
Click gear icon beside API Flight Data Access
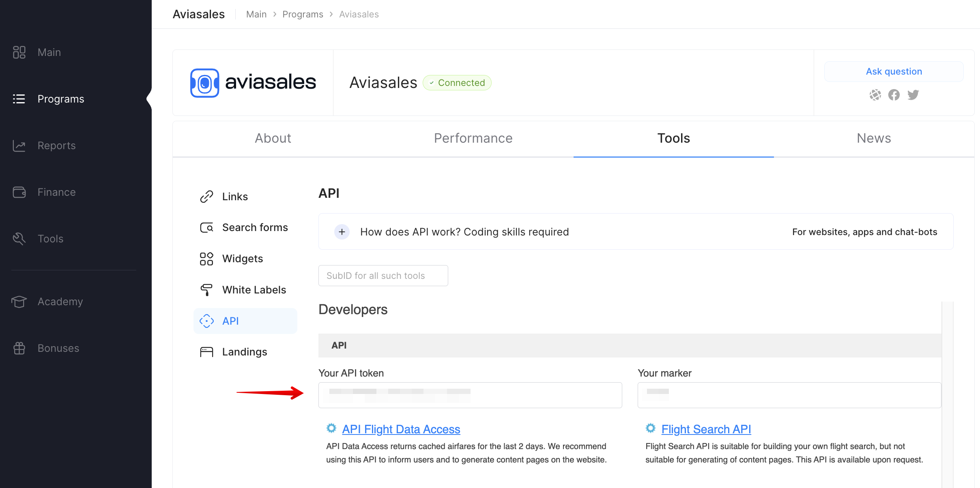[331, 428]
